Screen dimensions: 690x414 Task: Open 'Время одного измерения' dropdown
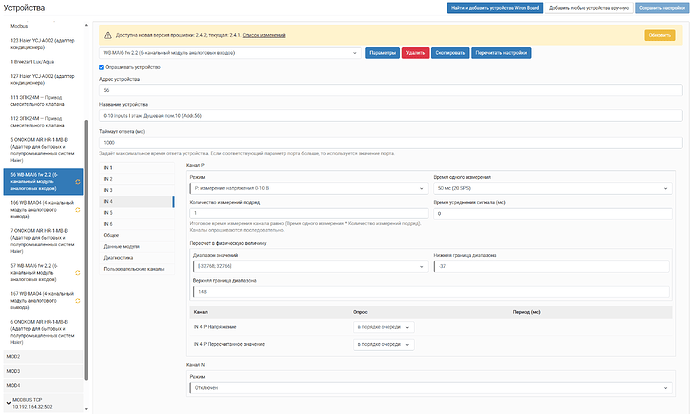pos(553,188)
